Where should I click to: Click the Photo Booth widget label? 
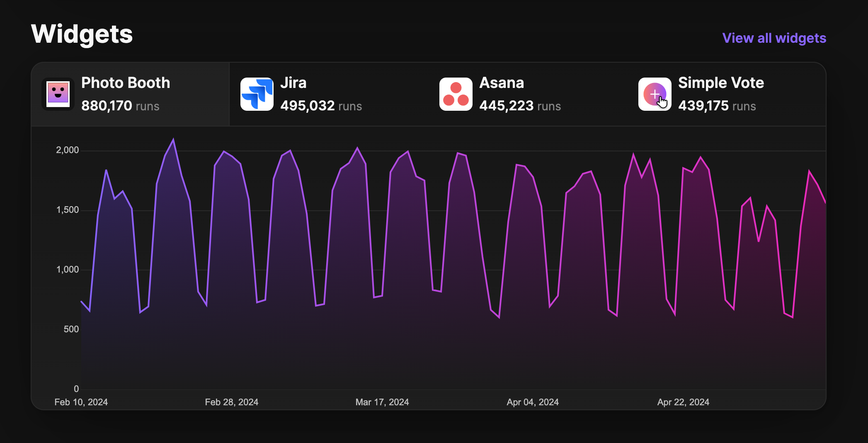pyautogui.click(x=125, y=83)
